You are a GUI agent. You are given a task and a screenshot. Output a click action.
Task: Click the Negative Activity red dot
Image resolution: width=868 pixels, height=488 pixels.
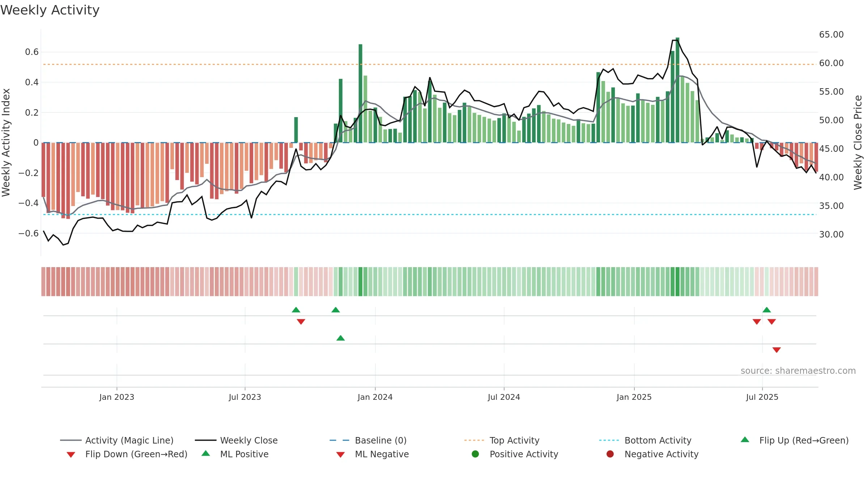(x=610, y=454)
